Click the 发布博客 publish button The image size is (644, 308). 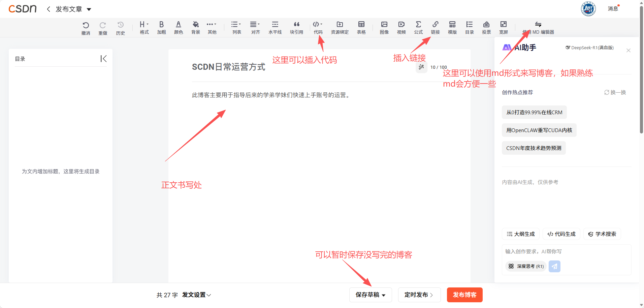click(465, 295)
